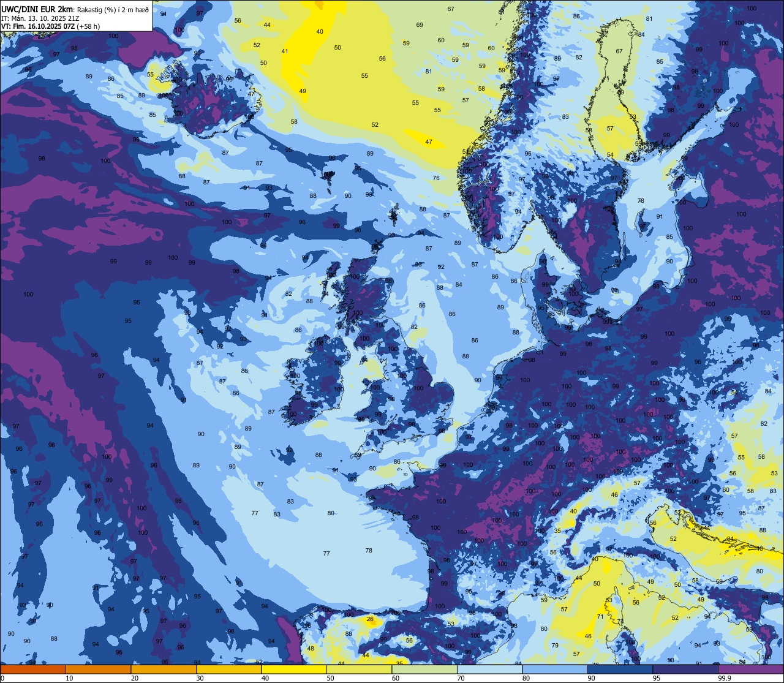Click the '70' tick label under the legend bar
Screen dimensions: 784x683
point(461,677)
